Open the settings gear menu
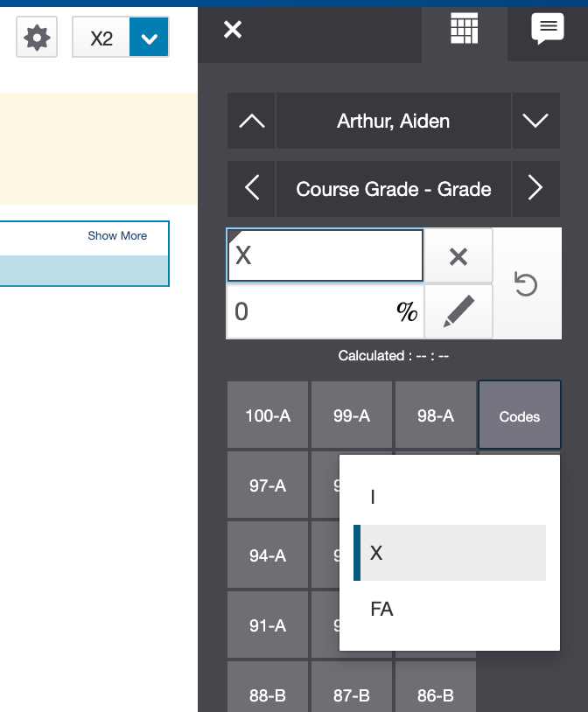 pos(37,38)
